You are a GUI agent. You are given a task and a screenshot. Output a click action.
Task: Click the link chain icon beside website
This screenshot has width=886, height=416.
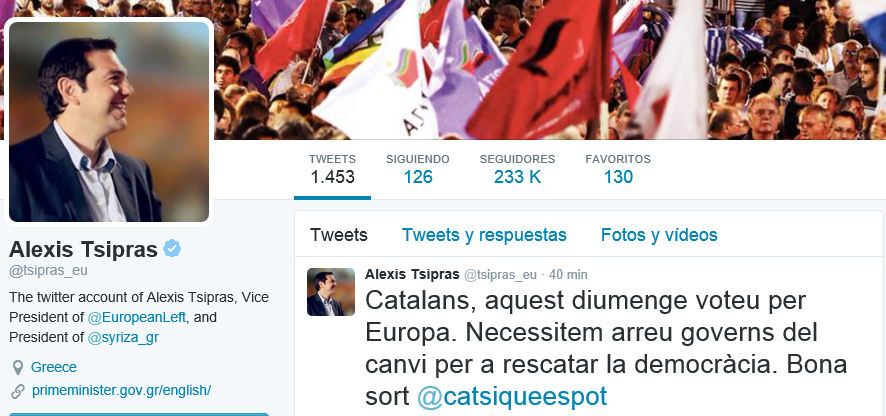(18, 391)
